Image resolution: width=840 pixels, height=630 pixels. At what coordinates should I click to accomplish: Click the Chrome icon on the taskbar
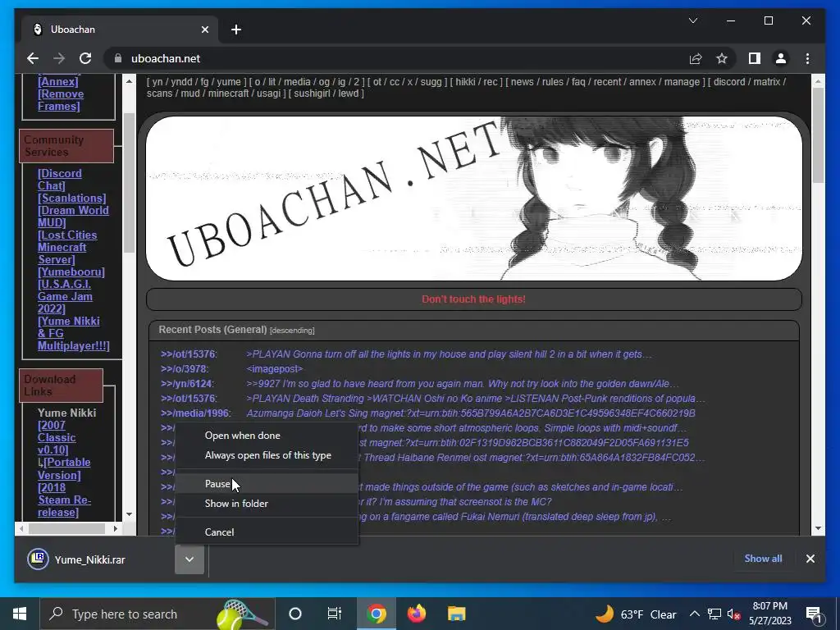pyautogui.click(x=376, y=614)
